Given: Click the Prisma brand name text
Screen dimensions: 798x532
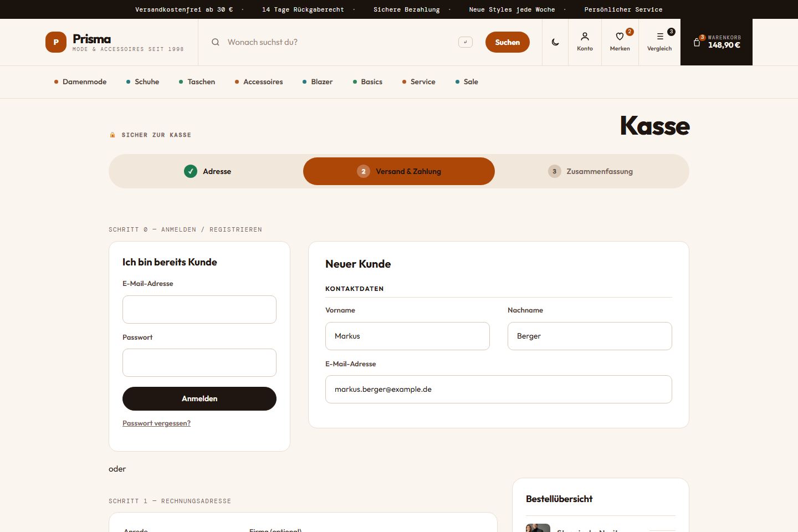Looking at the screenshot, I should (x=92, y=39).
